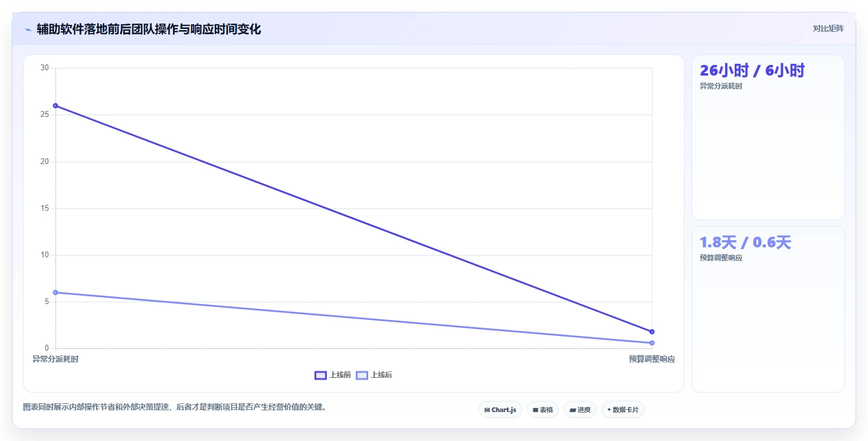
Task: Toggle the 上线后 legend series
Action: tap(374, 375)
